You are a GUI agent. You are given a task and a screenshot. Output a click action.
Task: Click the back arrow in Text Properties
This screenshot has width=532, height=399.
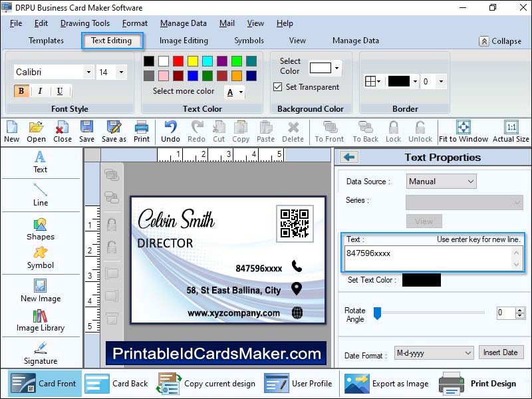point(349,158)
